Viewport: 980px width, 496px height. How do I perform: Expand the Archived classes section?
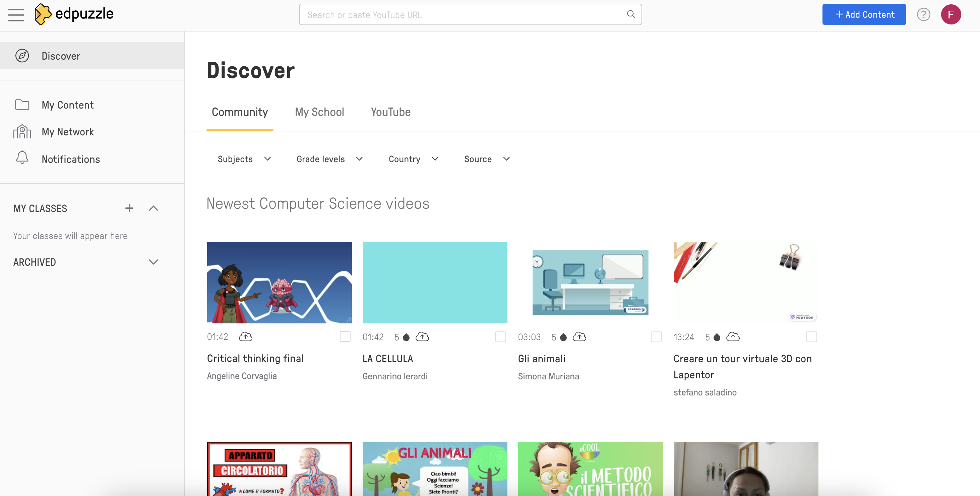[x=153, y=262]
